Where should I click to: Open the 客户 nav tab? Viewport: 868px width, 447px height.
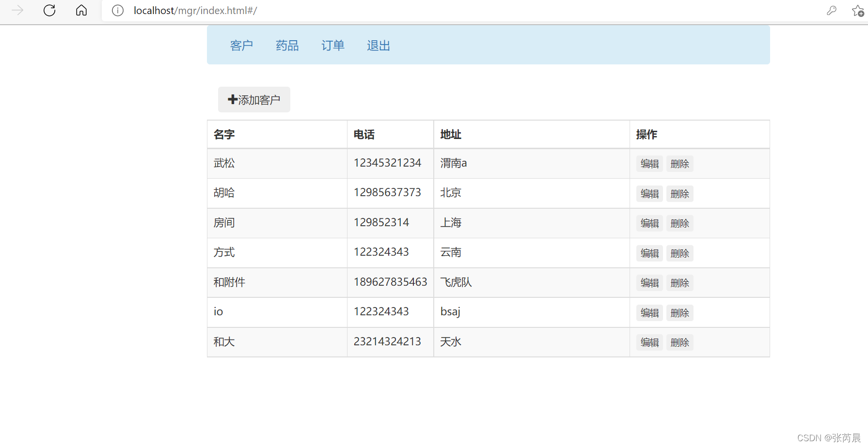tap(241, 46)
